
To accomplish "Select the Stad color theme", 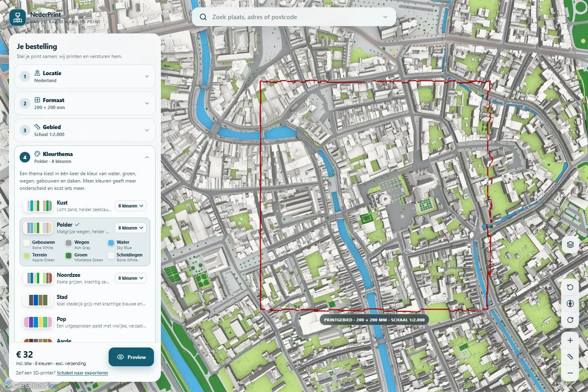I will [x=85, y=300].
